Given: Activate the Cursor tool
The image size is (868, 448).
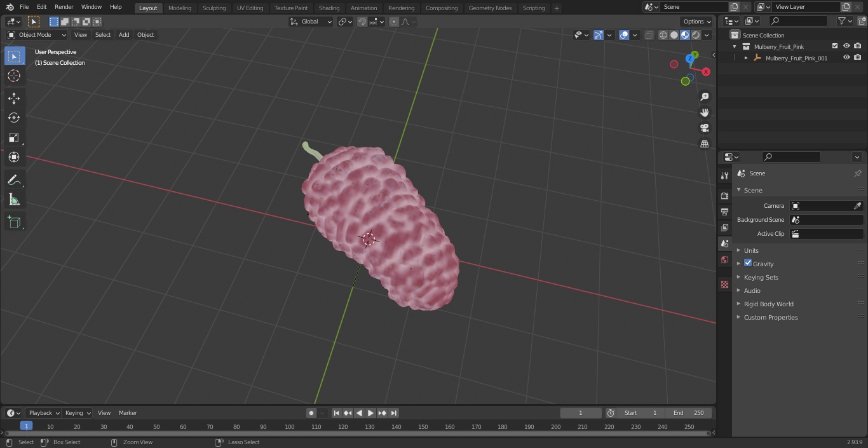Looking at the screenshot, I should coord(14,76).
